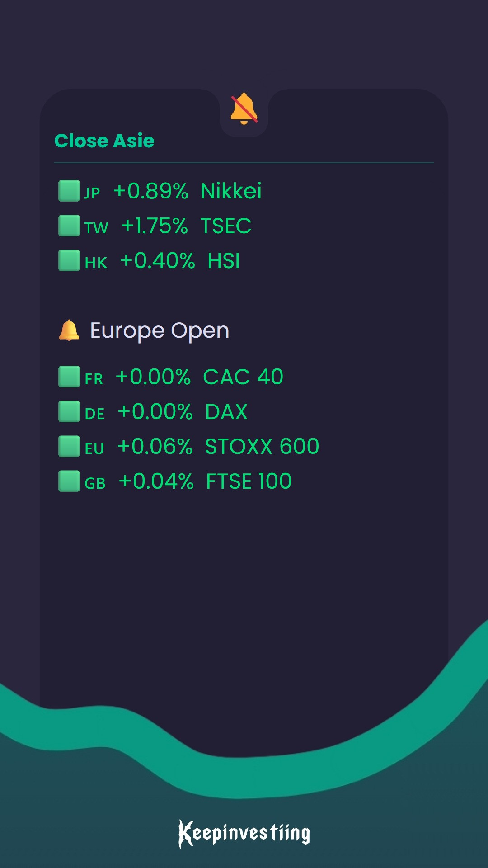Click the bell icon beside Europe Open
Image resolution: width=488 pixels, height=868 pixels.
click(x=69, y=330)
